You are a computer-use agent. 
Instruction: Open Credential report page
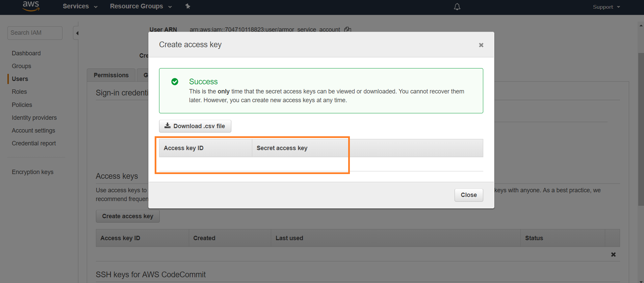tap(34, 143)
